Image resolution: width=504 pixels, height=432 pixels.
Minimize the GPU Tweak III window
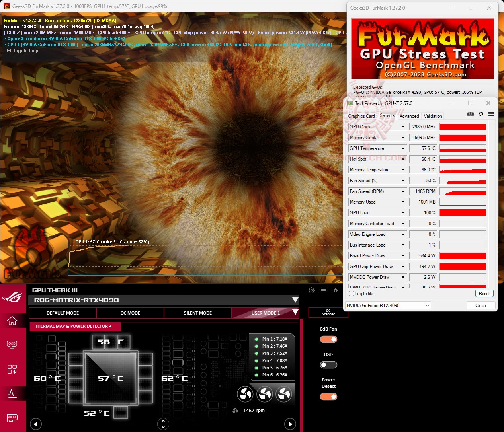tap(324, 290)
